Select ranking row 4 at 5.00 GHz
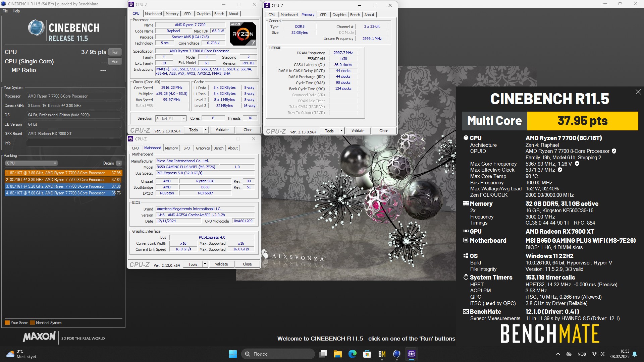 tap(63, 193)
